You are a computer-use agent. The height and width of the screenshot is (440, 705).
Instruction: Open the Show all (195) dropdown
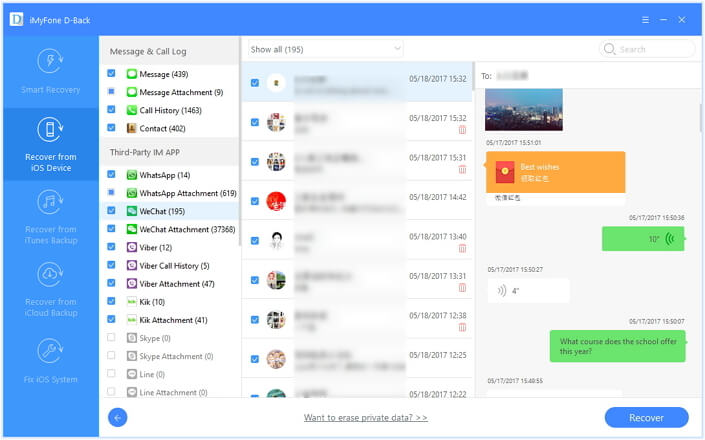click(x=326, y=49)
